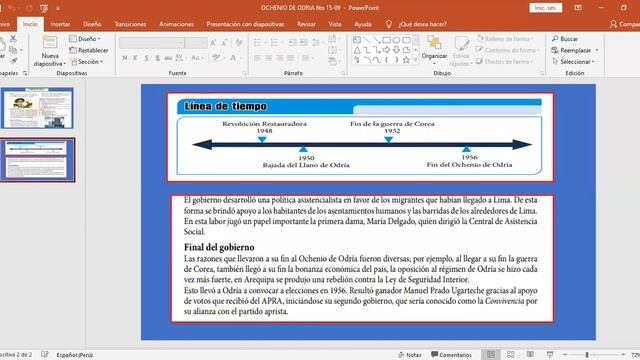Select the right arrow shape in gallery
Image resolution: width=640 pixels, height=360 pixels.
tap(387, 50)
